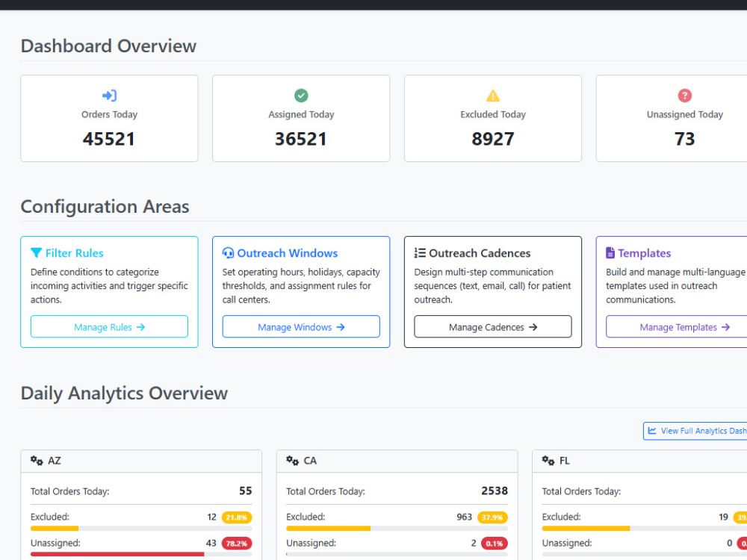
Task: Click the FL state card header
Action: [x=639, y=461]
